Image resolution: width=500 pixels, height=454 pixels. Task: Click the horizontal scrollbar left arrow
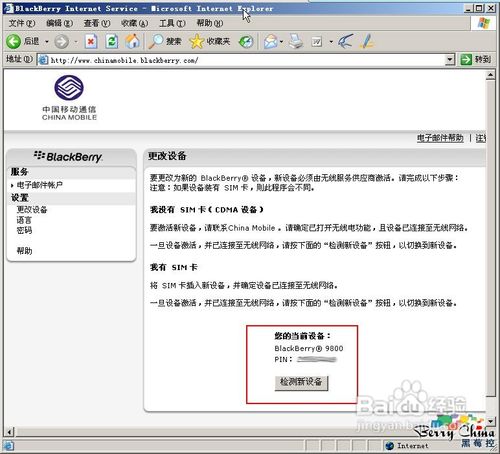[10, 432]
